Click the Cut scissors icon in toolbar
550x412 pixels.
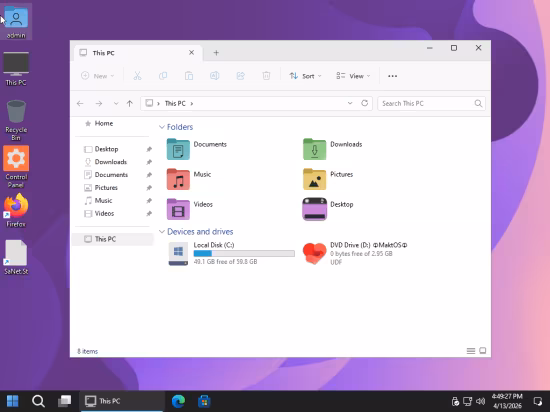coord(137,76)
